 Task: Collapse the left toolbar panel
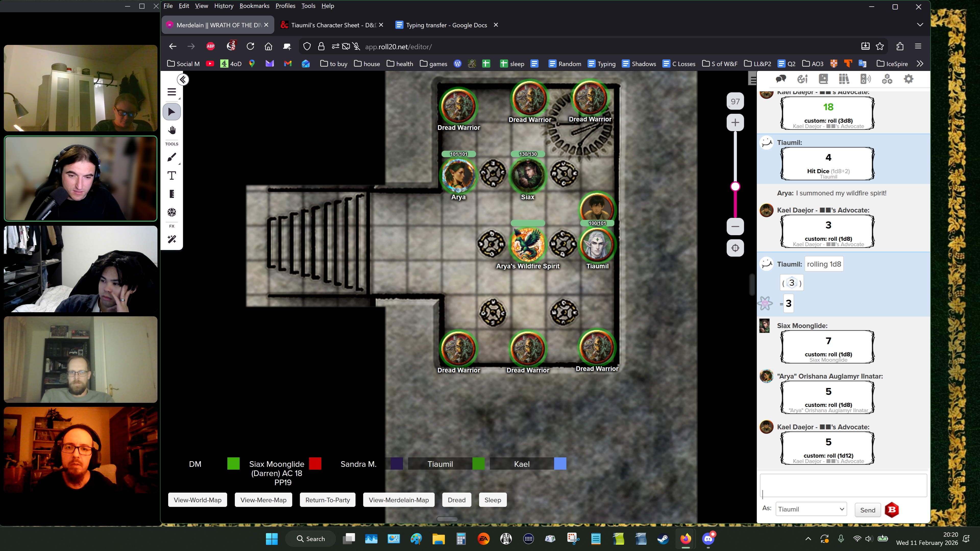[x=183, y=80]
